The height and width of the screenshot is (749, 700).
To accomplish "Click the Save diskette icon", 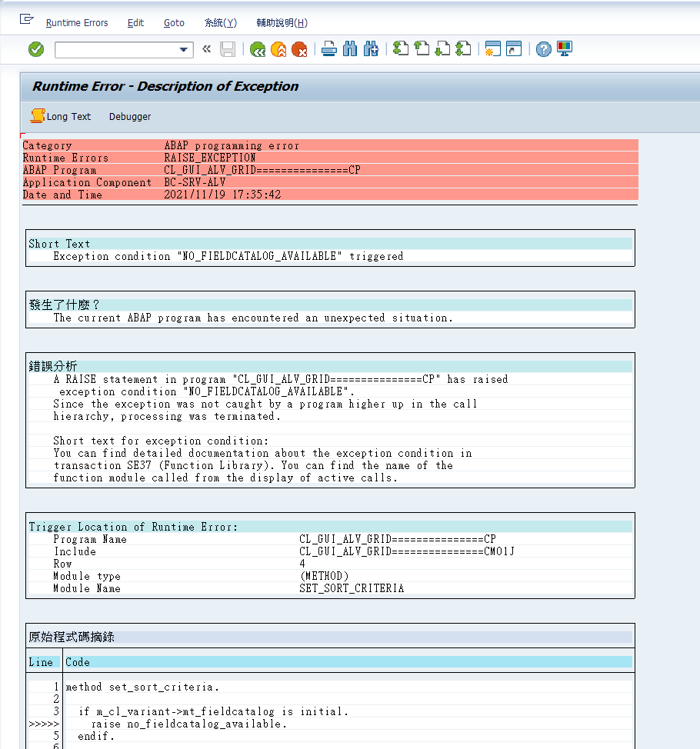I will [228, 49].
